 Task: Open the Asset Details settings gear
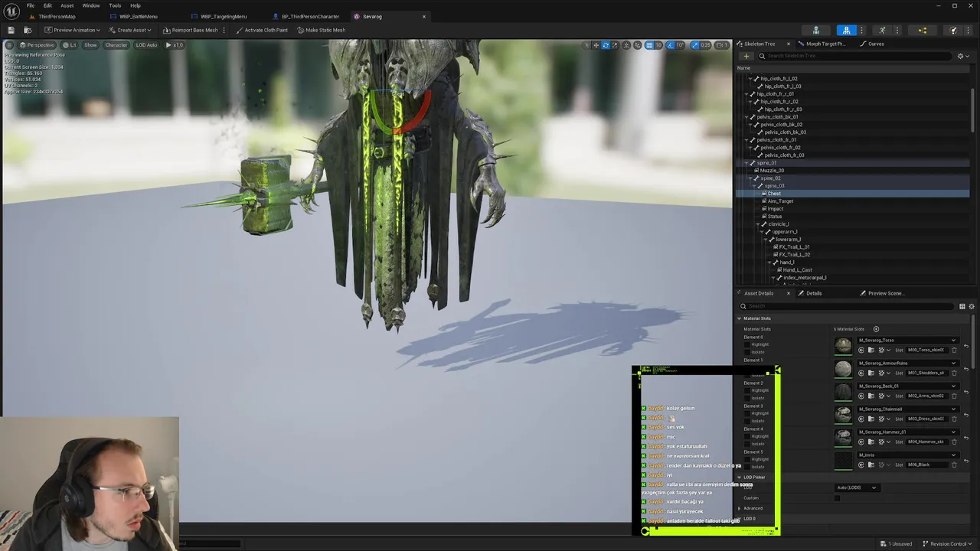click(x=972, y=306)
